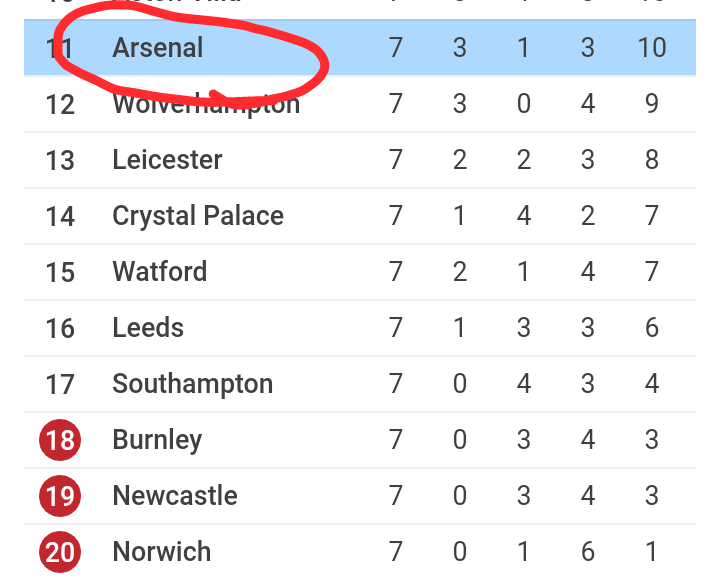The image size is (720, 585).
Task: Select Burnley team name
Action: pos(157,440)
